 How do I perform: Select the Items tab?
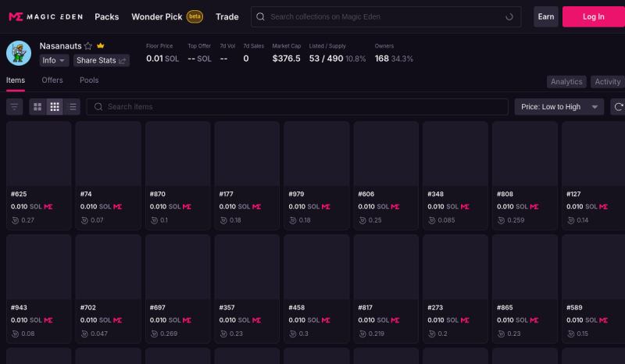click(16, 80)
